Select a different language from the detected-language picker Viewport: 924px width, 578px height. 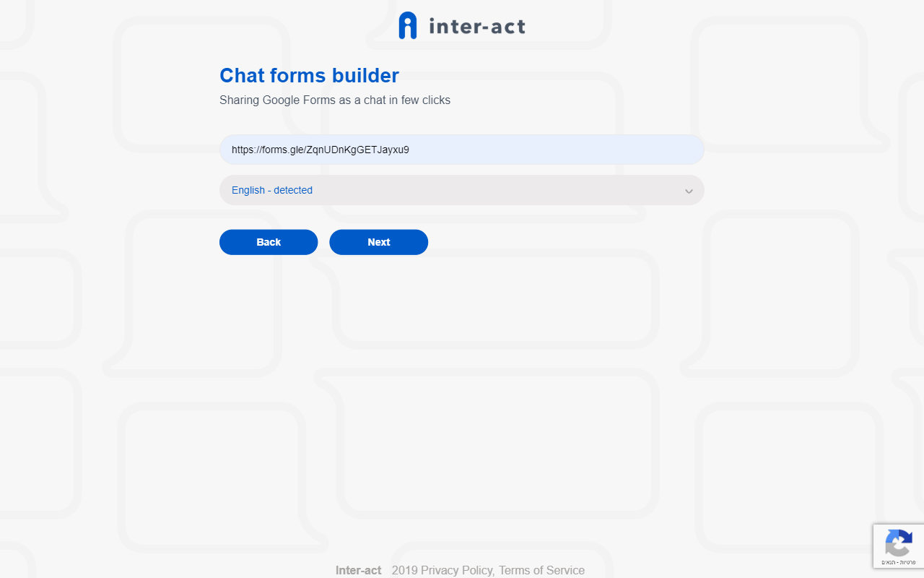[462, 190]
